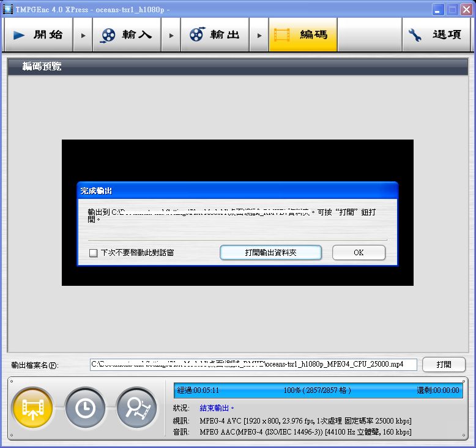
Task: Click the 打開 button next to output filename
Action: 444,364
